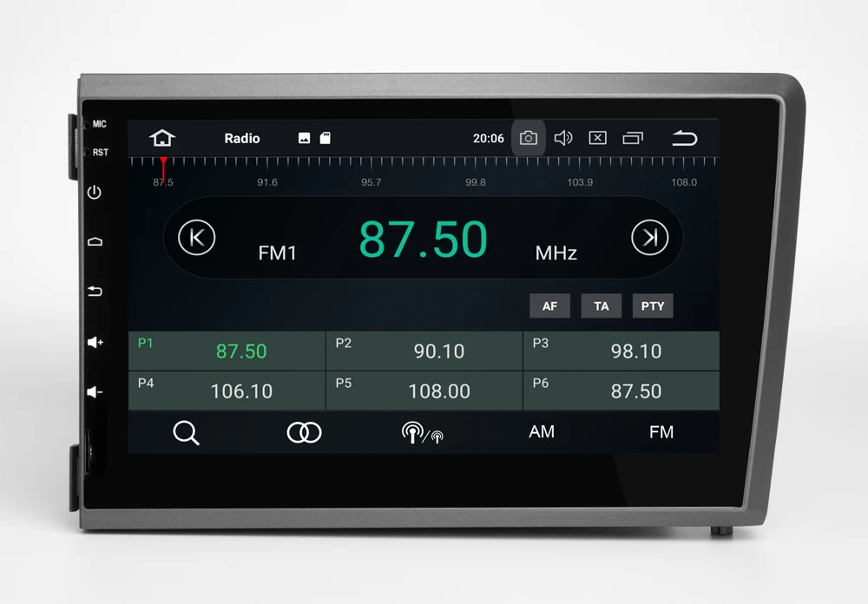Switch to the FM band

pyautogui.click(x=661, y=431)
